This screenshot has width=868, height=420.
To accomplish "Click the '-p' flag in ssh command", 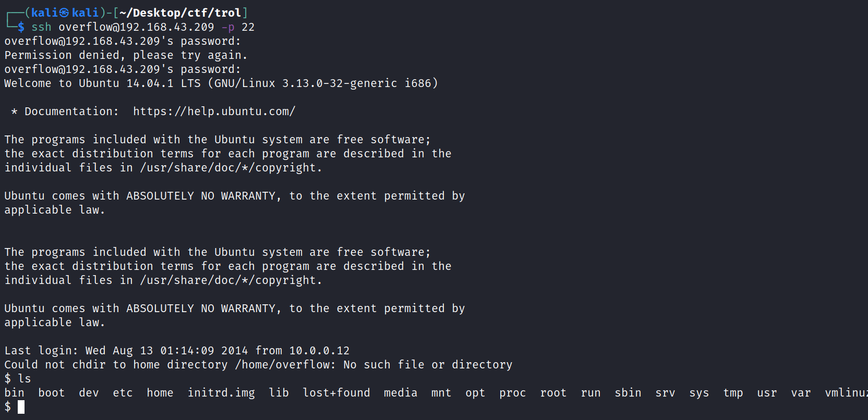I will [228, 27].
